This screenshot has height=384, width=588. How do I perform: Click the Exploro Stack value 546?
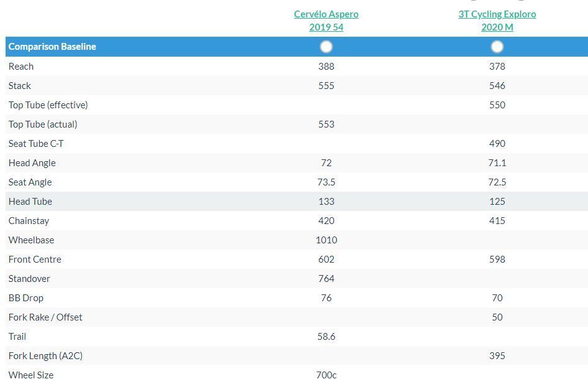click(497, 86)
